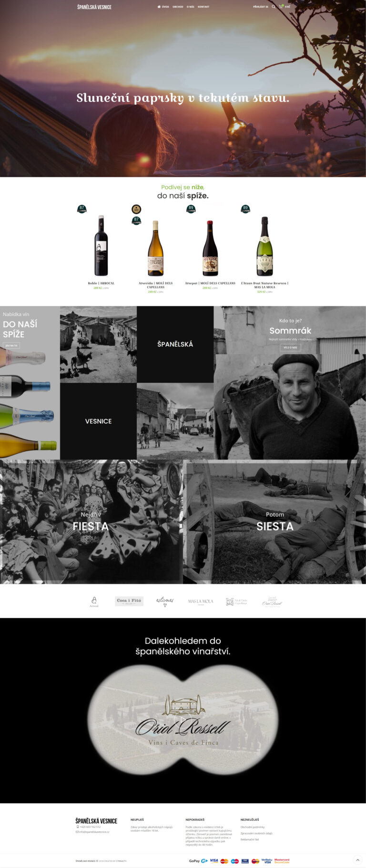Click the JDU NA TO button
The image size is (366, 868).
coord(11,345)
